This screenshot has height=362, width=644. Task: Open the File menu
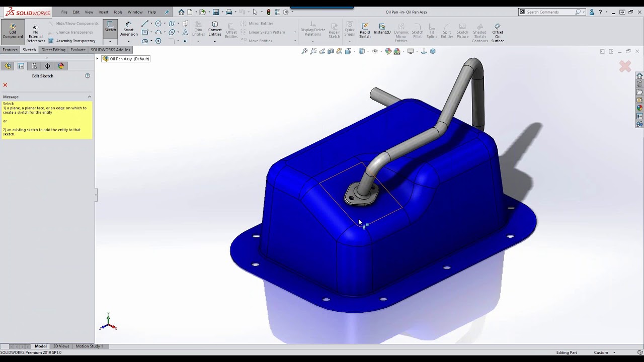(x=64, y=12)
